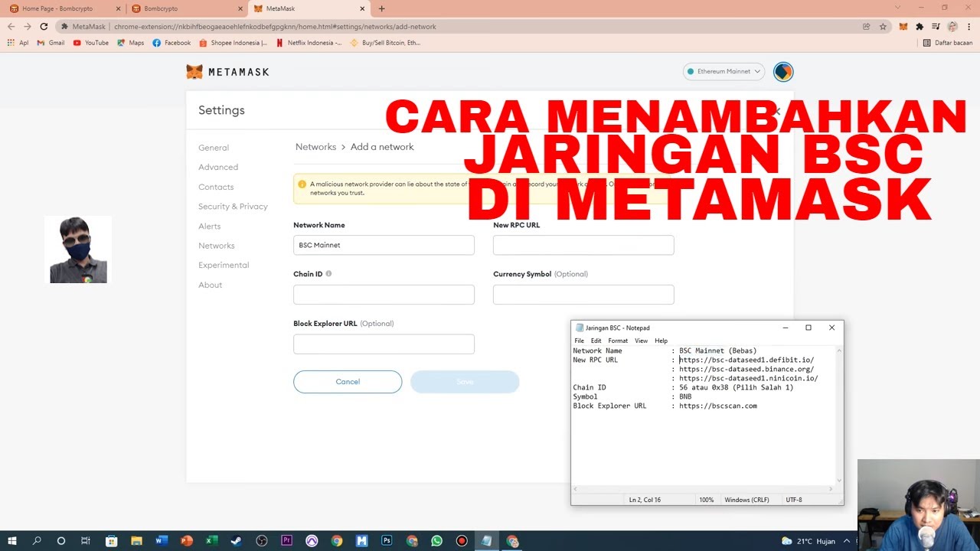Select the MetaMask browser tab
Image resolution: width=980 pixels, height=551 pixels.
pos(309,8)
